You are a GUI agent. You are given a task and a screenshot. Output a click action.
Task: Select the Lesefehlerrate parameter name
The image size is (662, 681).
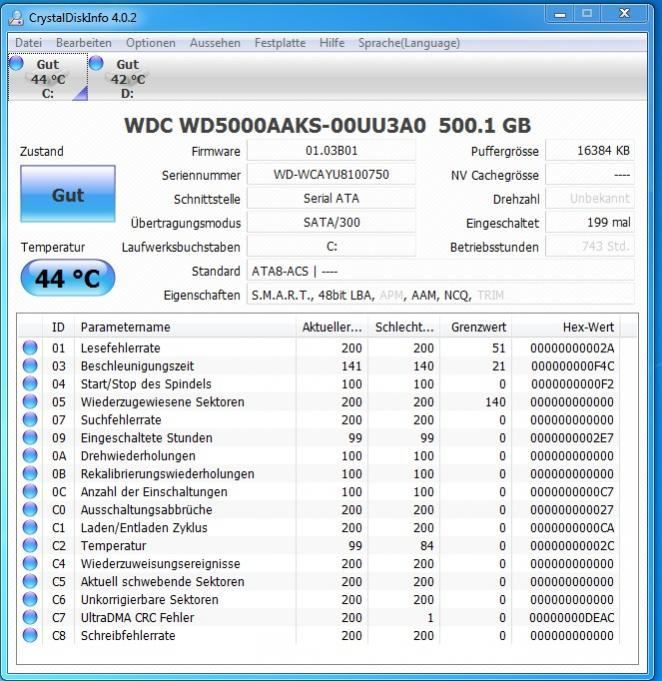(x=120, y=348)
